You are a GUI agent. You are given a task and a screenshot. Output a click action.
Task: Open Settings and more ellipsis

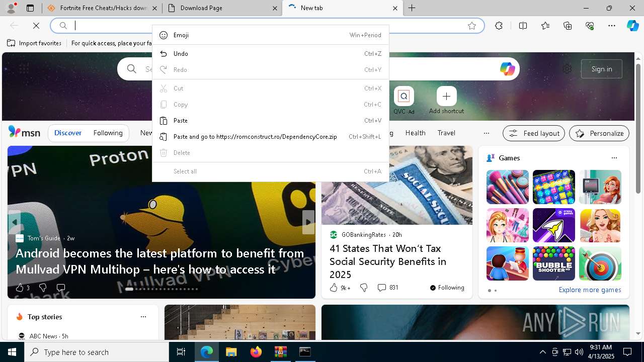click(x=612, y=26)
